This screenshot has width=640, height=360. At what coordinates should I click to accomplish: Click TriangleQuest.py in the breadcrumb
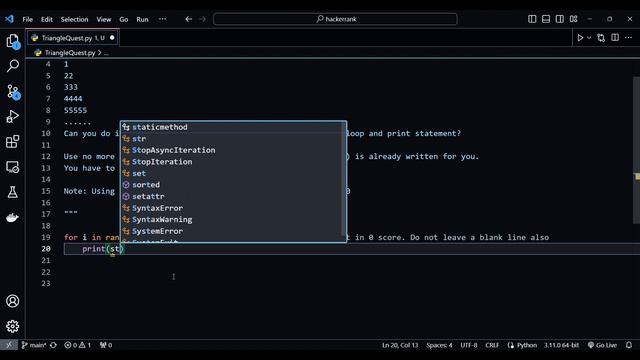click(x=70, y=53)
